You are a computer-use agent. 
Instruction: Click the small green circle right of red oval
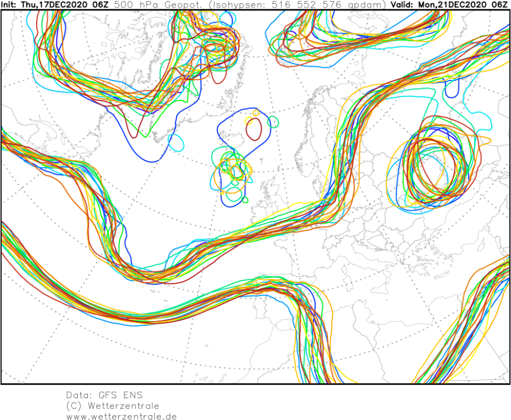272,122
